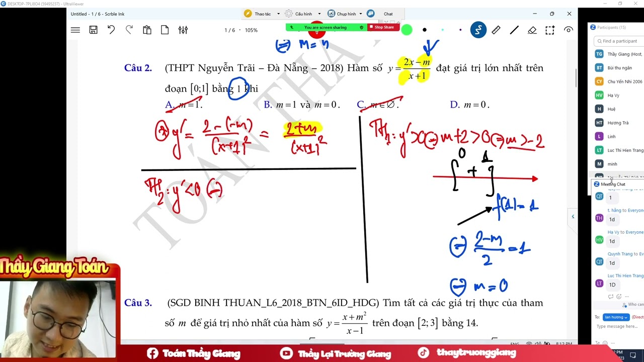Paste from the clipboard in Scrble Ink
644x362 pixels.
(147, 30)
